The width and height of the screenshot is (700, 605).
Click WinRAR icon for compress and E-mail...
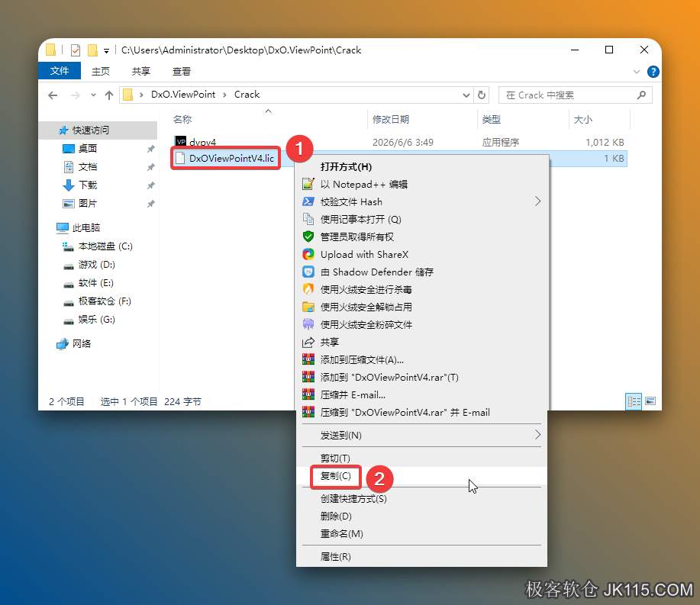[x=308, y=394]
